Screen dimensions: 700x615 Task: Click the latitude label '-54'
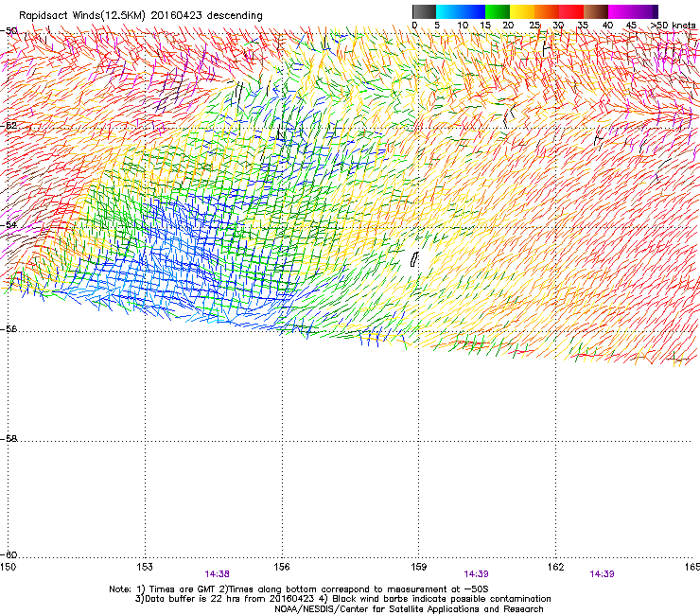tap(9, 225)
